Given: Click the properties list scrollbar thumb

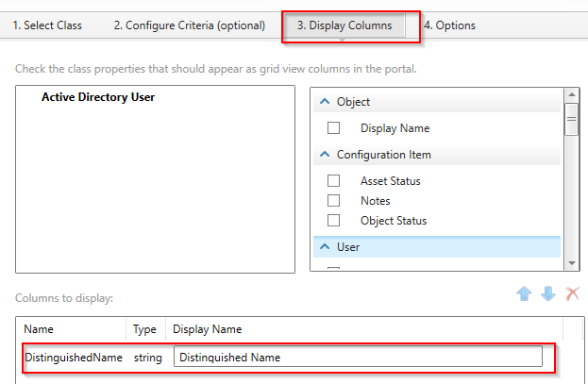Looking at the screenshot, I should tap(572, 119).
